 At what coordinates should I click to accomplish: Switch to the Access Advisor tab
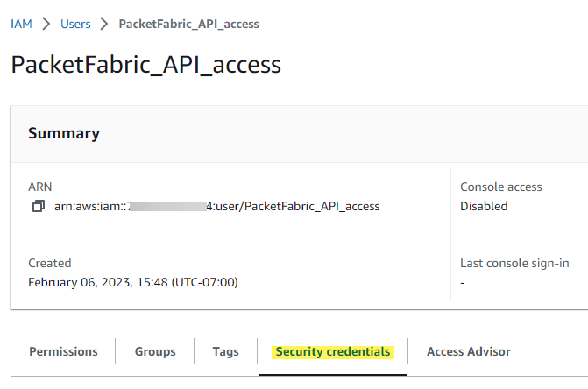point(469,351)
